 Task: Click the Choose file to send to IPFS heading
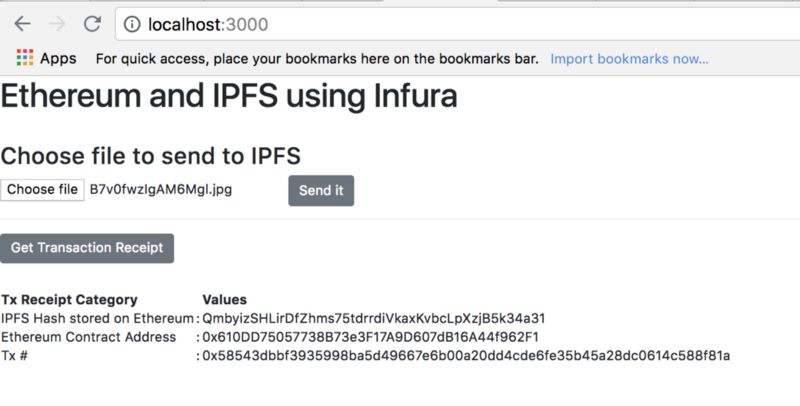(x=151, y=156)
